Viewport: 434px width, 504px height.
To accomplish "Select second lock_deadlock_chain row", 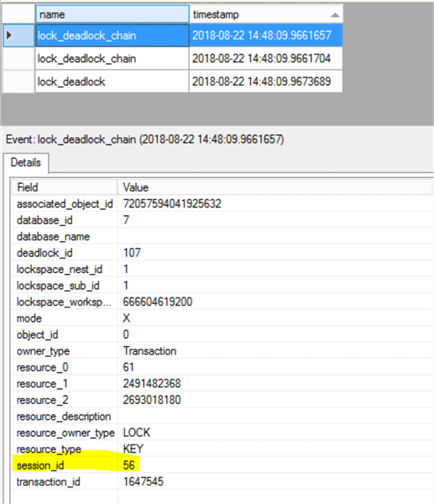I will coord(189,59).
